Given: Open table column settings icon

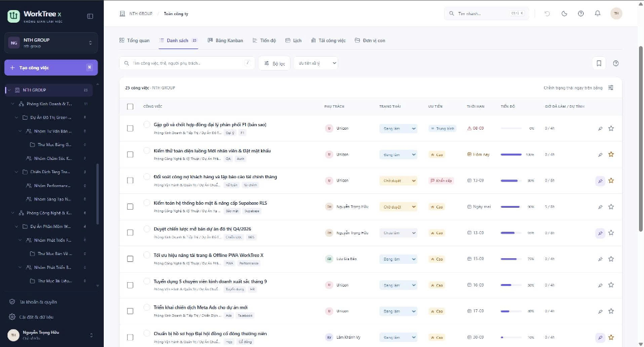Looking at the screenshot, I should 611,88.
